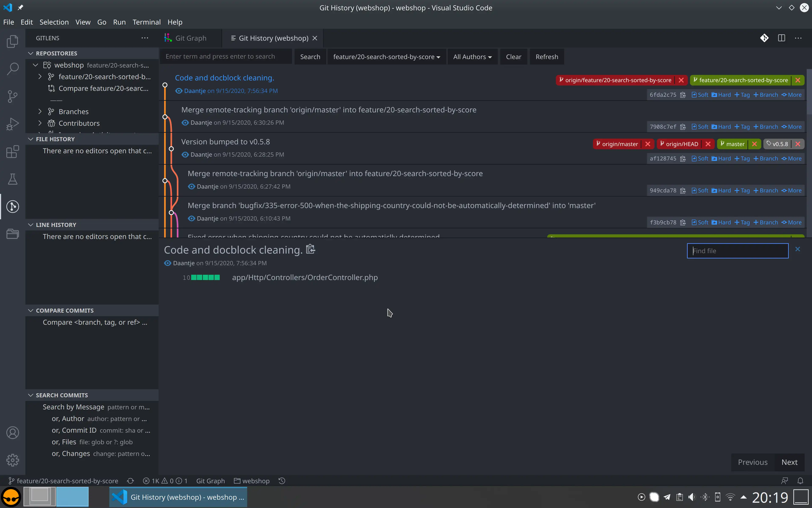Copy commit message icon beside detail title

310,249
